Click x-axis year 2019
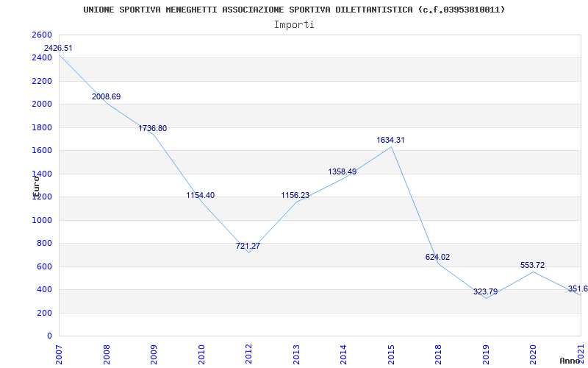Viewport: 588px width, 368px height. coord(486,355)
